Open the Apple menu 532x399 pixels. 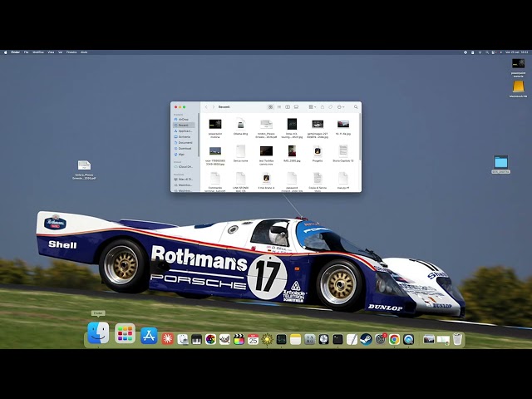click(5, 52)
